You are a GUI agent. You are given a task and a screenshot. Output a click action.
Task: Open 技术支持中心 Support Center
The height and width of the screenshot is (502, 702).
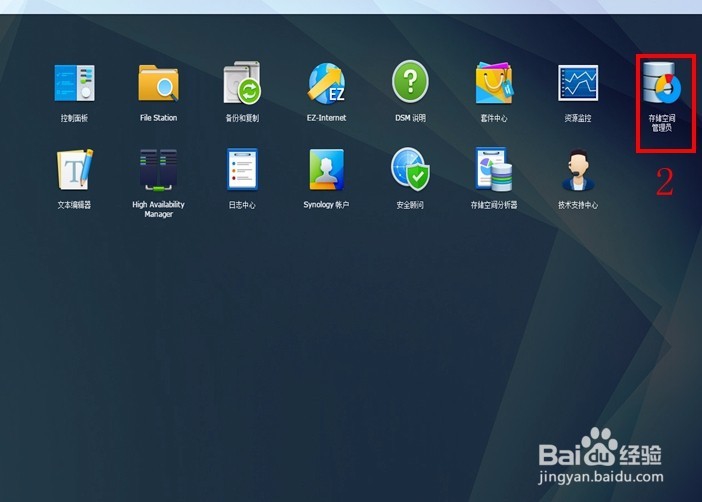(x=578, y=170)
